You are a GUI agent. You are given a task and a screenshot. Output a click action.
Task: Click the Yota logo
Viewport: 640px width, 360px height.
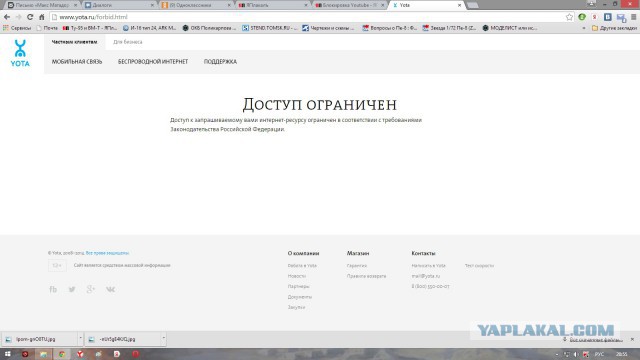click(x=20, y=53)
